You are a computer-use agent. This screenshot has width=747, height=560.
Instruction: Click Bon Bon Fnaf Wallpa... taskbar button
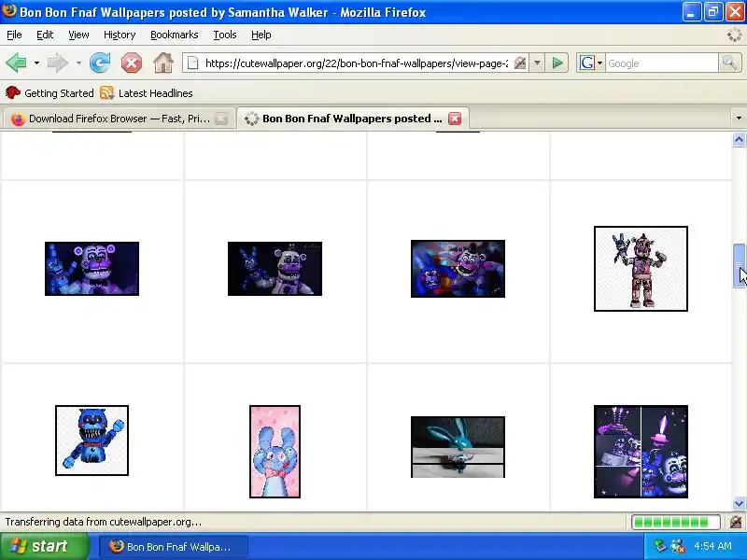point(174,546)
